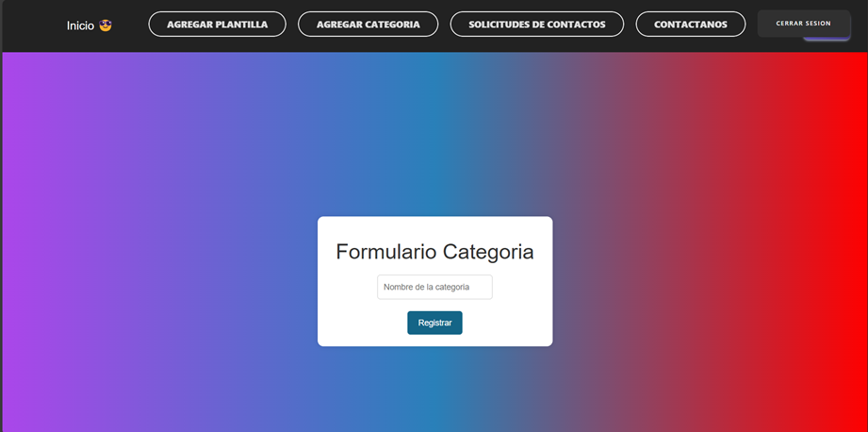Image resolution: width=868 pixels, height=432 pixels.
Task: Click empty navbar space right of CERRAR SESION
Action: [859, 25]
